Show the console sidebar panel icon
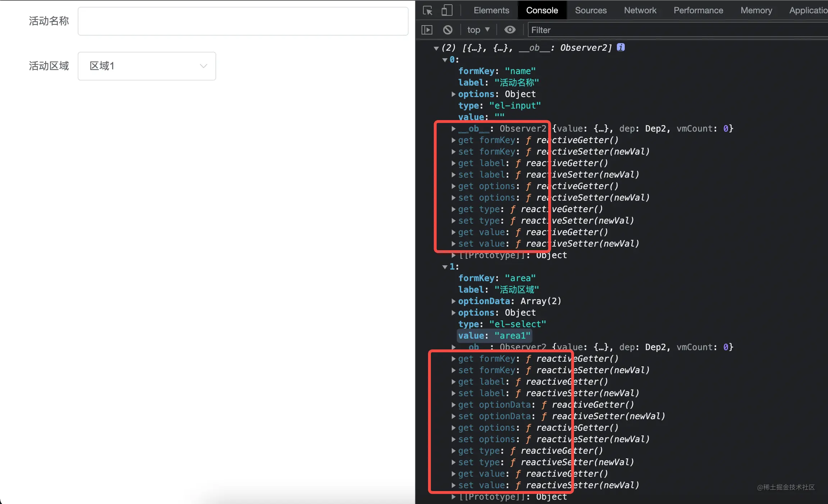The width and height of the screenshot is (828, 504). click(x=427, y=30)
